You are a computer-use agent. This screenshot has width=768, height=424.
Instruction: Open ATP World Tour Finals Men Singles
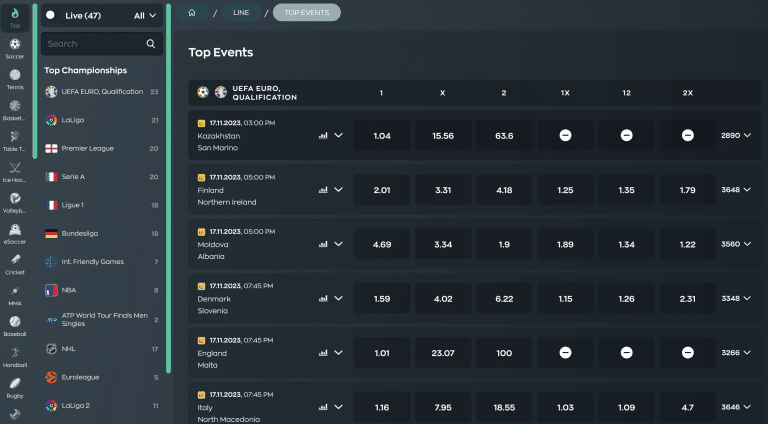[102, 320]
